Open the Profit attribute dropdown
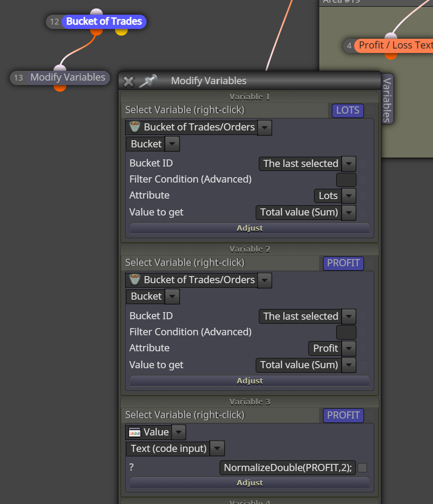The width and height of the screenshot is (433, 504). click(x=349, y=349)
